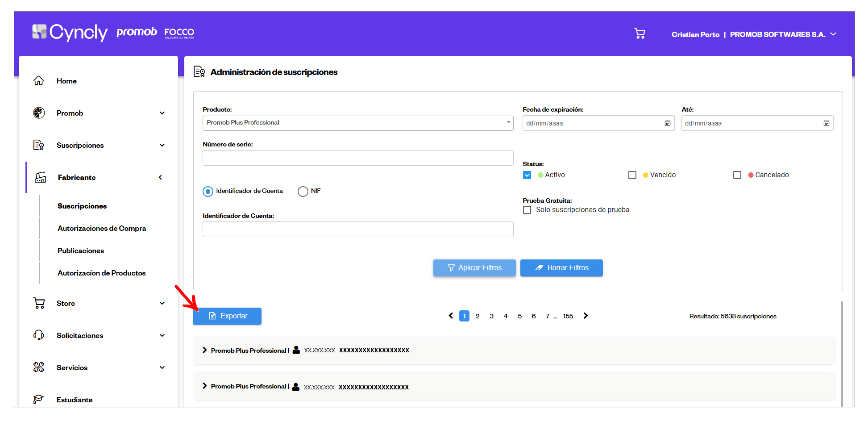868x430 pixels.
Task: Focus the Identificador de Cuenta text field
Action: tap(358, 230)
